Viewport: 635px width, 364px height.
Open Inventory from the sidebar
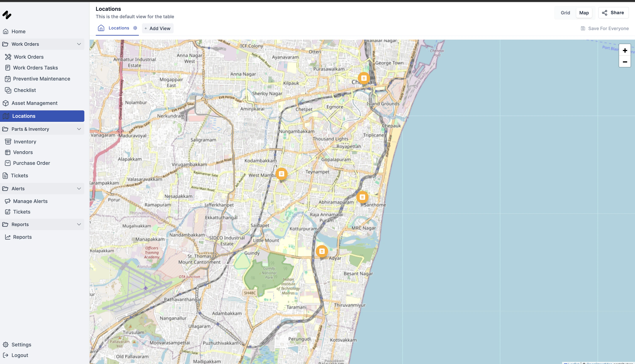pyautogui.click(x=25, y=141)
